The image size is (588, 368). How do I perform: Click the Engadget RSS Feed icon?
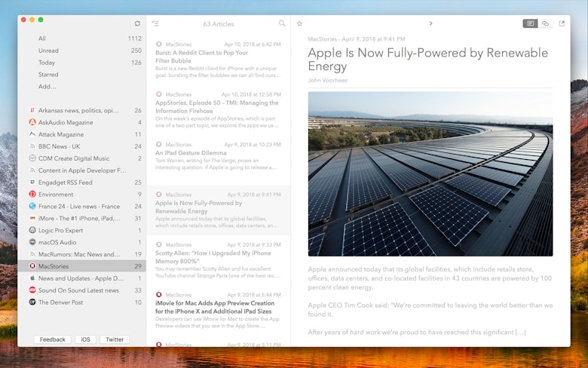(x=32, y=182)
